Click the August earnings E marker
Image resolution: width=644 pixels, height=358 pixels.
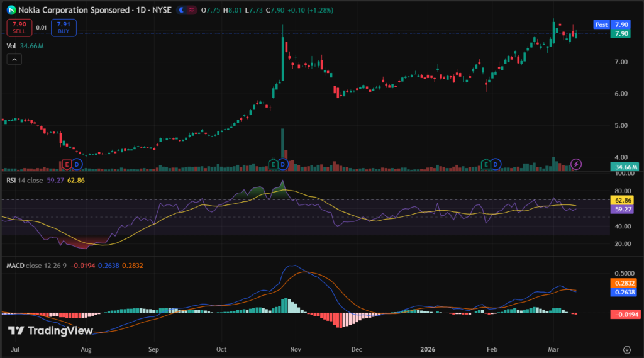(66, 164)
